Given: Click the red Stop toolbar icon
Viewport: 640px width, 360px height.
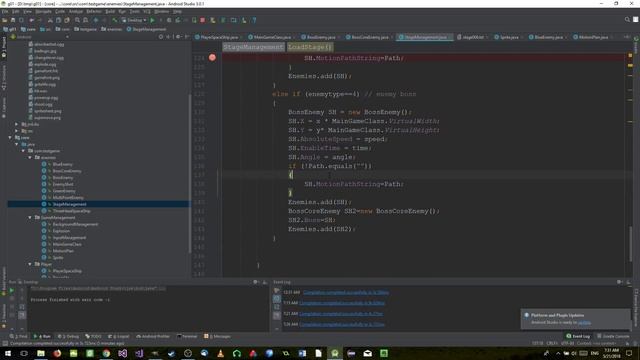Looking at the screenshot, I should [202, 20].
